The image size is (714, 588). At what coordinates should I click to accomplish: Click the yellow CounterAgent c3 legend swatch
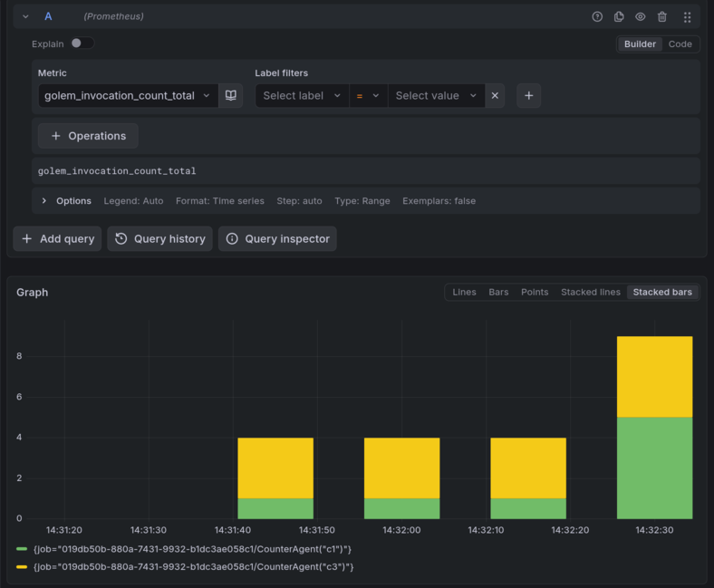tap(22, 567)
